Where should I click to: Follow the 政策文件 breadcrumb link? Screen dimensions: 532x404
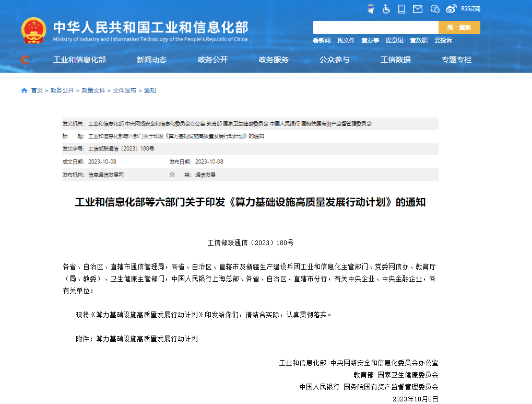pyautogui.click(x=94, y=90)
